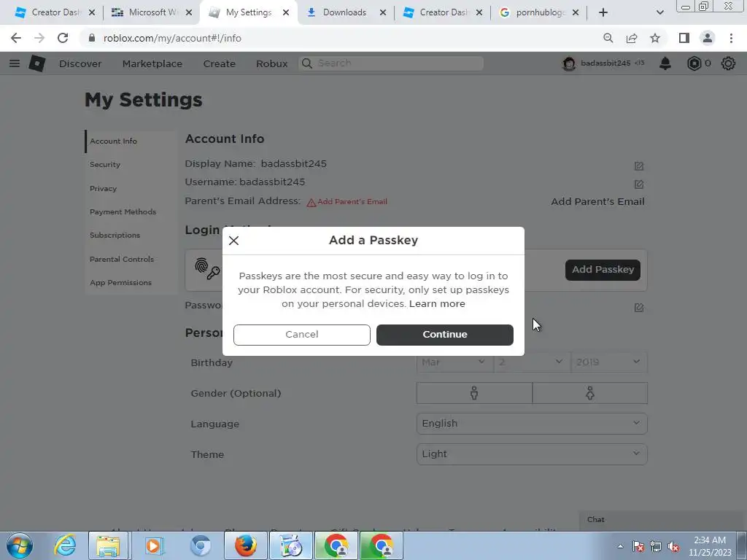Image resolution: width=747 pixels, height=560 pixels.
Task: Open the Learn more link about passkeys
Action: (437, 304)
